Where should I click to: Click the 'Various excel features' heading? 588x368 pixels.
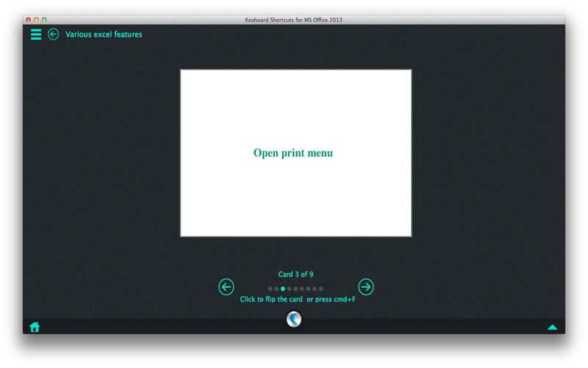[104, 34]
